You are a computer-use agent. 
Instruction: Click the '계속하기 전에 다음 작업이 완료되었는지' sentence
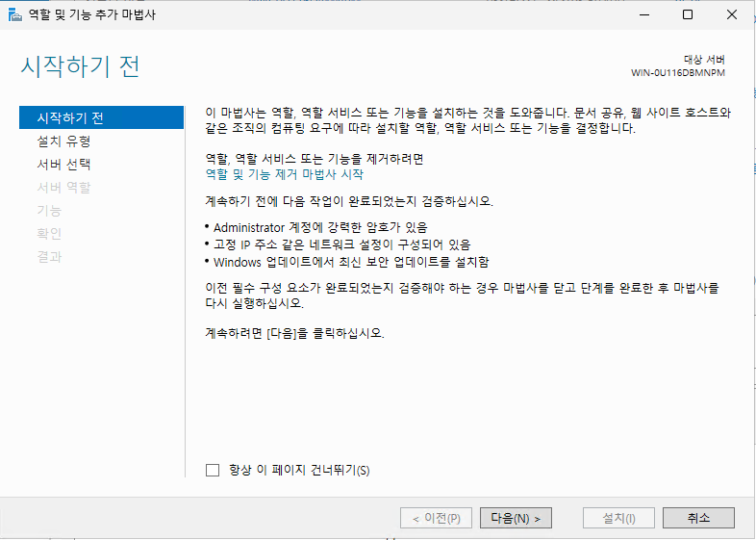tap(349, 201)
